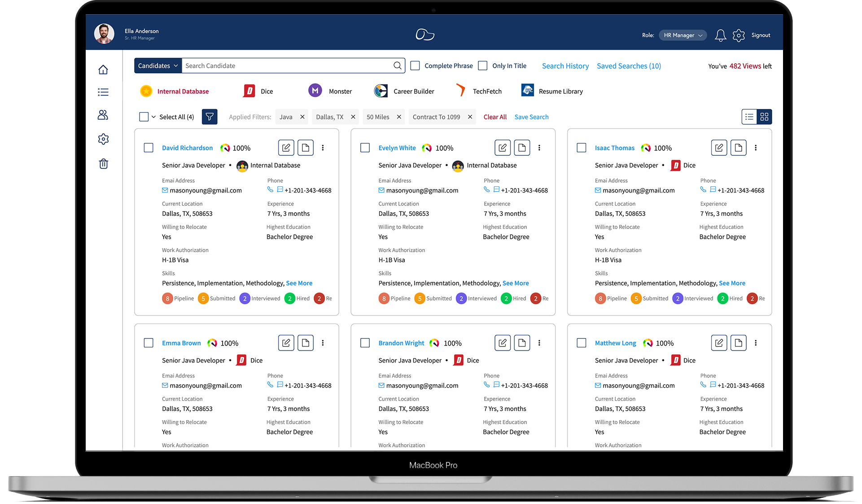Check Isaac Thomas's candidate checkbox
862x504 pixels.
[581, 148]
